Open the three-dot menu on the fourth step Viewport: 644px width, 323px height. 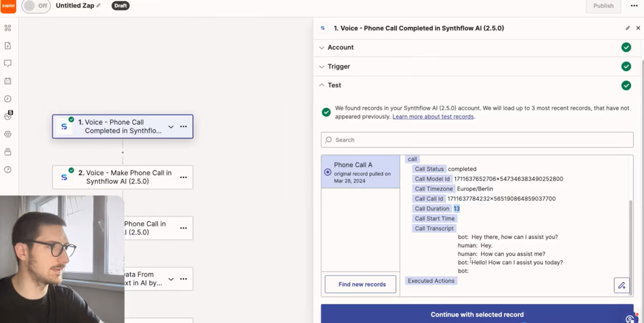184,279
